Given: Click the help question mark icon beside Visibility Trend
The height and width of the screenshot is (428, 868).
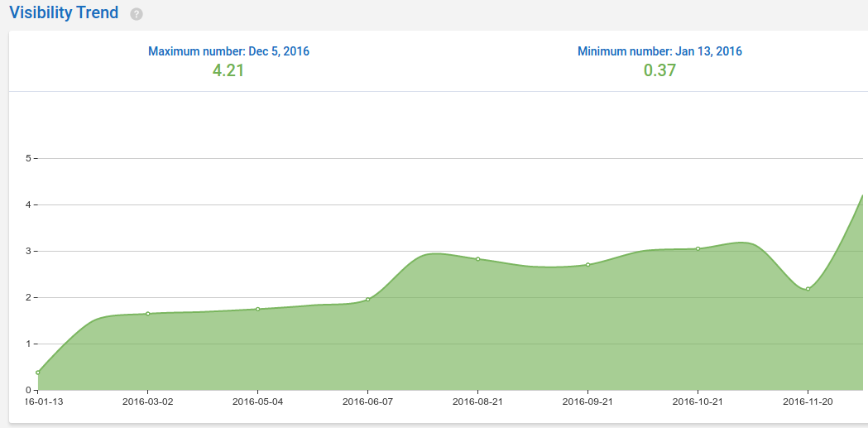Looking at the screenshot, I should point(137,15).
